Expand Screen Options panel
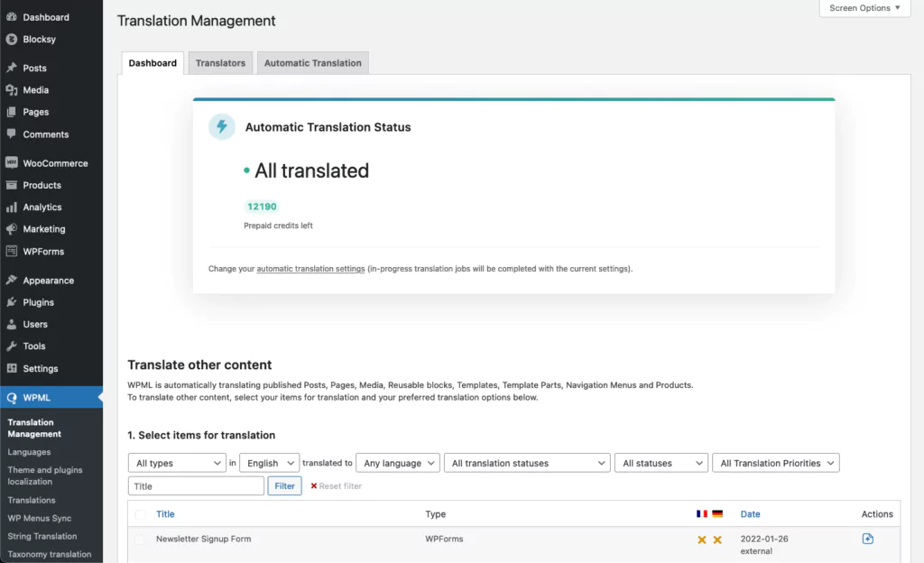The image size is (924, 563). coord(864,8)
